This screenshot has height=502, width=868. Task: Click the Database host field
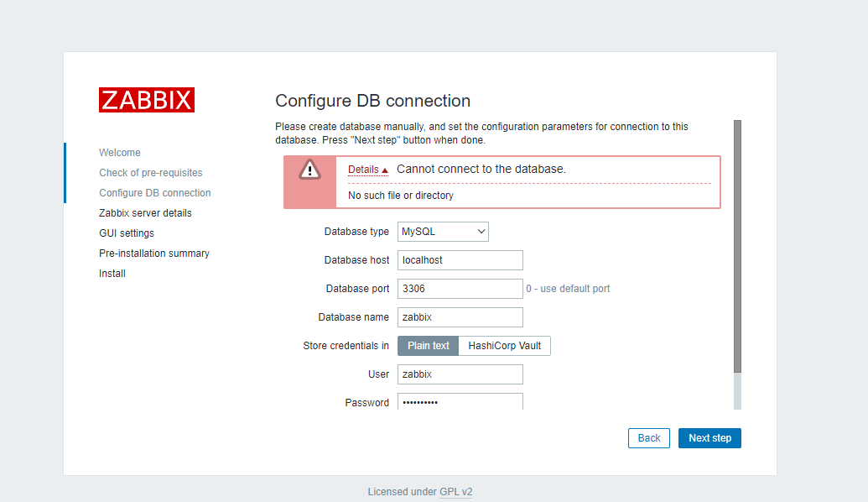click(460, 260)
